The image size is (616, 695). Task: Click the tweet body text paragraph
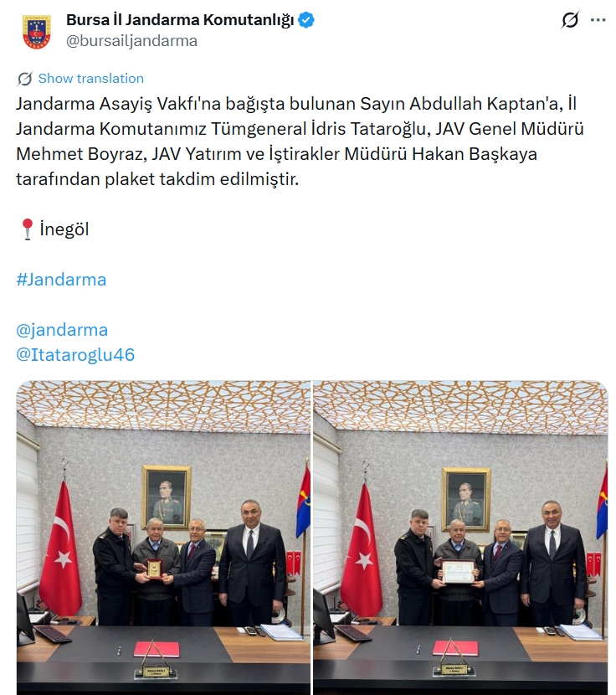coord(300,142)
